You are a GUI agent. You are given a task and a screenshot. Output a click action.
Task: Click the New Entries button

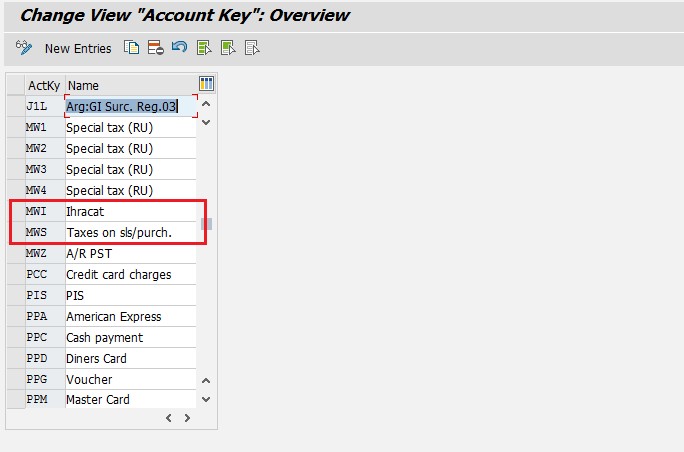(x=78, y=48)
